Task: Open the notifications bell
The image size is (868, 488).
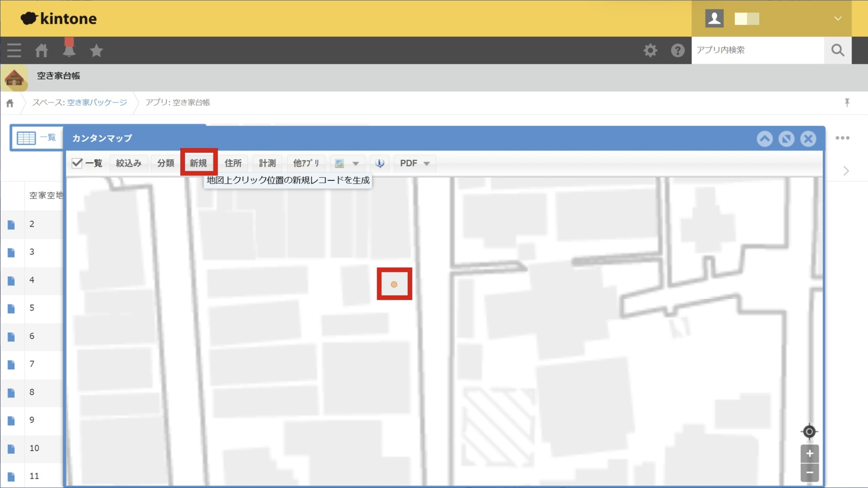Action: (69, 50)
